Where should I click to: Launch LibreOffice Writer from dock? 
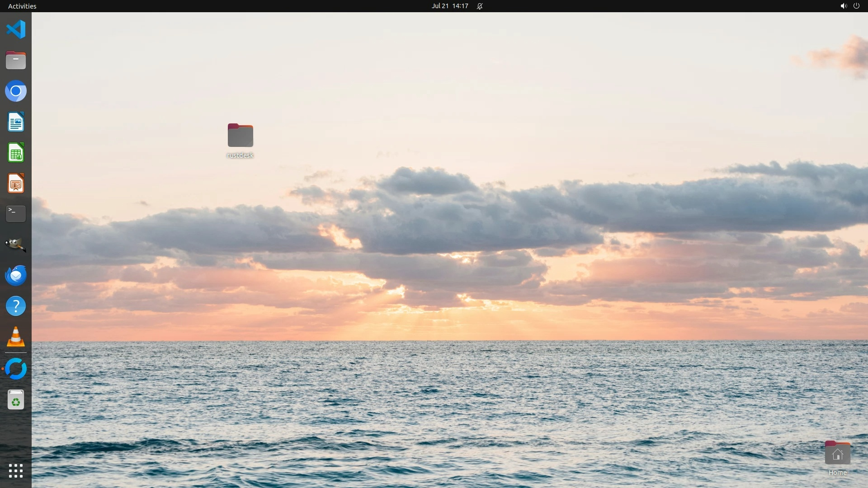[x=16, y=122]
